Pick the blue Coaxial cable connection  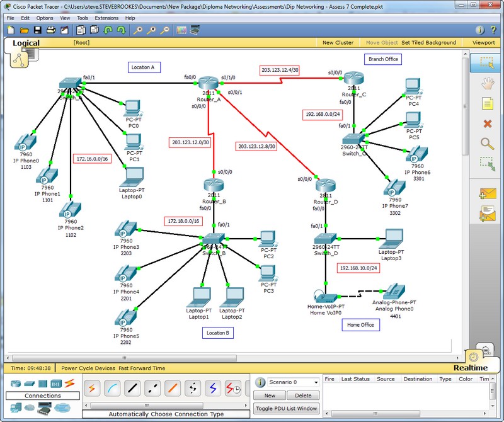coord(213,388)
